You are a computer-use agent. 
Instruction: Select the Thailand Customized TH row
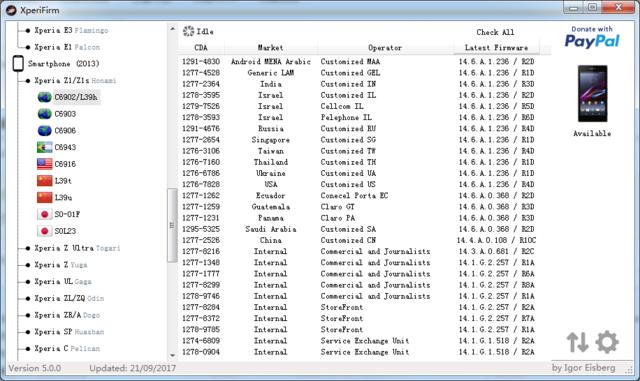(x=358, y=162)
